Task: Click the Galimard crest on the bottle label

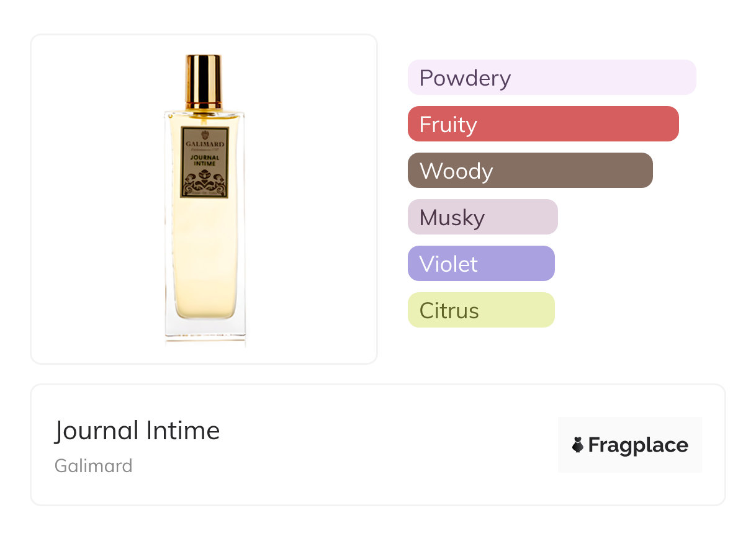Action: [204, 135]
